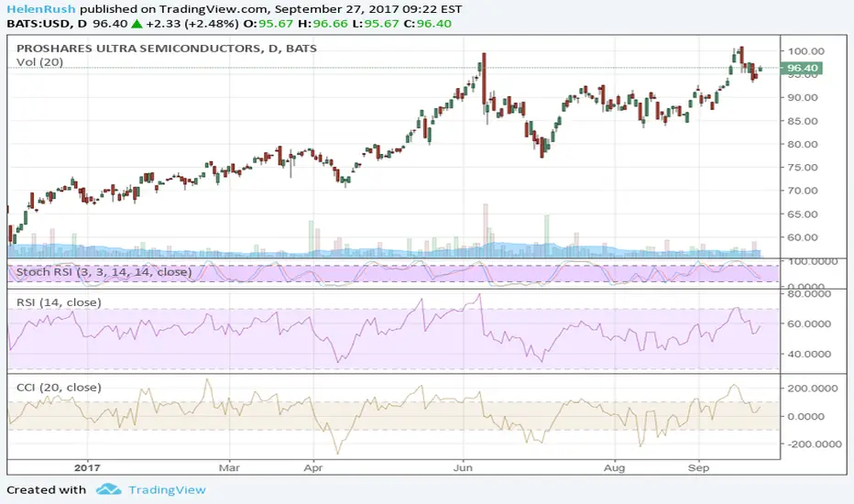Click the 40.0000 RSI axis value

click(x=809, y=354)
